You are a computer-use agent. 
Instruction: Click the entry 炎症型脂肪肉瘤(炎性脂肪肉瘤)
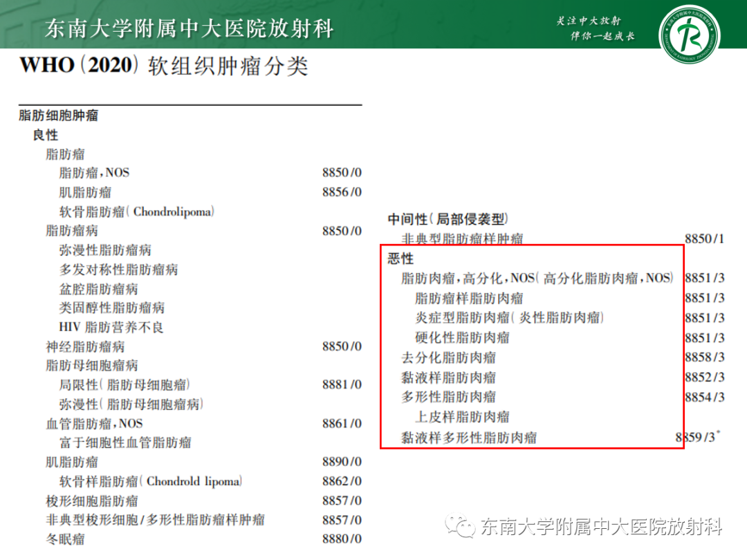pyautogui.click(x=509, y=317)
